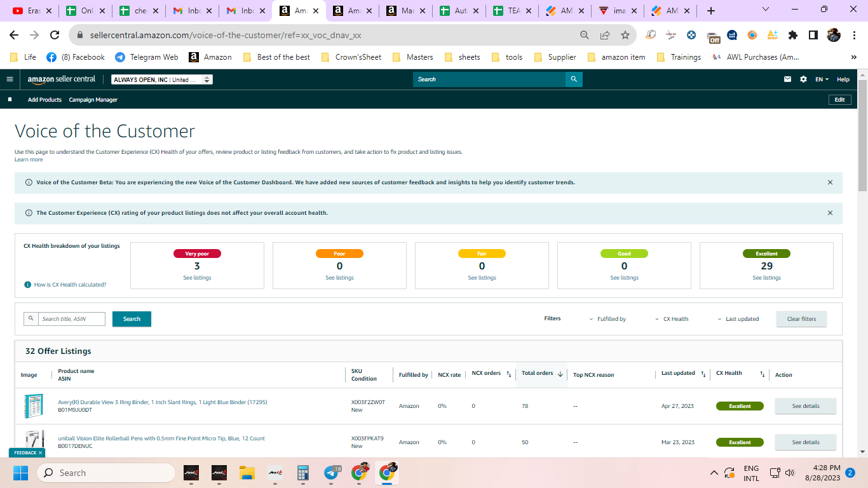
Task: Expand the CX Health filter dropdown
Action: pos(672,319)
